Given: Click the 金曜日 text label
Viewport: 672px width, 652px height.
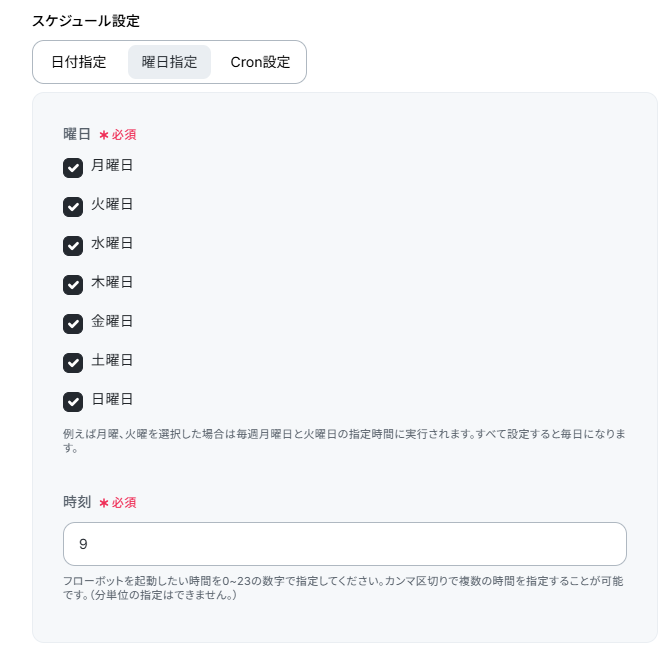Looking at the screenshot, I should [112, 322].
